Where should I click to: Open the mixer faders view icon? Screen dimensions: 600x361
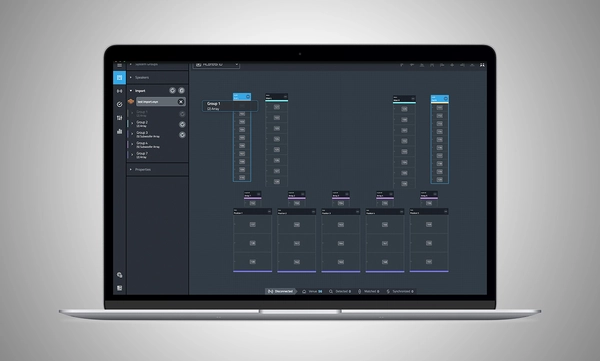(x=119, y=118)
